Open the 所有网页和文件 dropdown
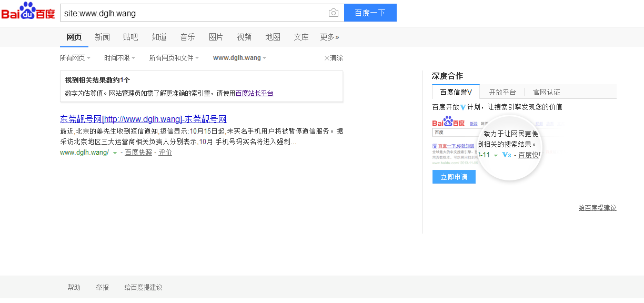The width and height of the screenshot is (644, 303). point(174,58)
